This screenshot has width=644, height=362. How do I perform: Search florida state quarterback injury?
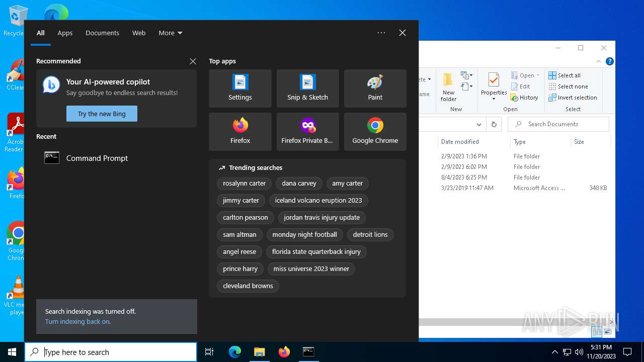(x=316, y=252)
